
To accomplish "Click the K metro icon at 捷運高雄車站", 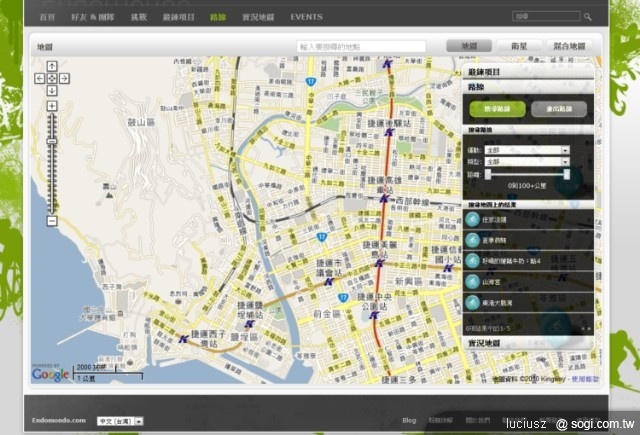I will tap(384, 199).
